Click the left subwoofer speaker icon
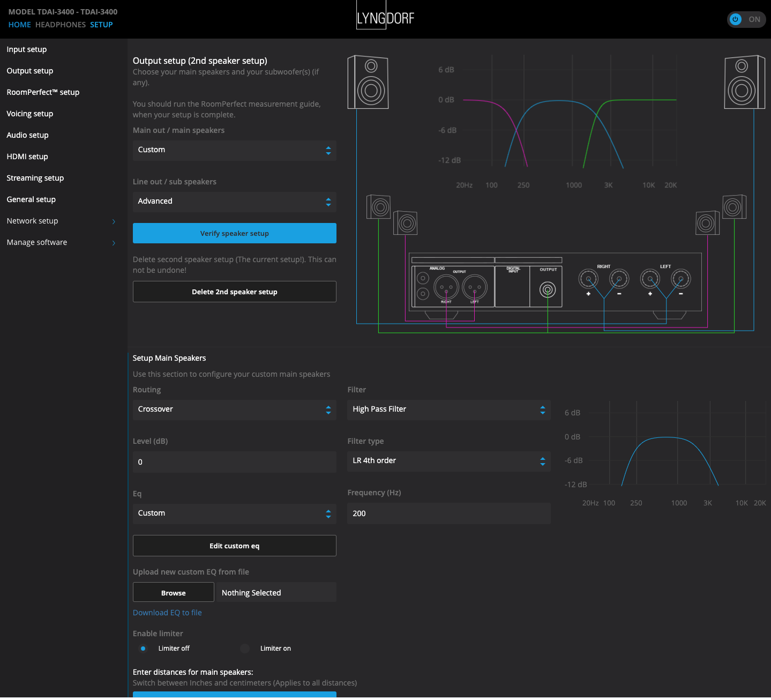The image size is (771, 700). coord(379,207)
